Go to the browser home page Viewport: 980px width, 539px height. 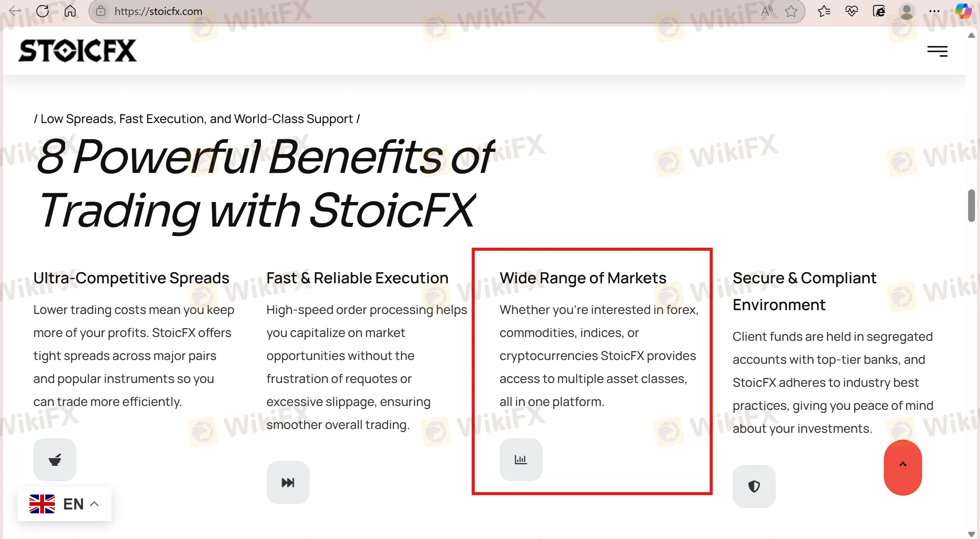pos(70,11)
